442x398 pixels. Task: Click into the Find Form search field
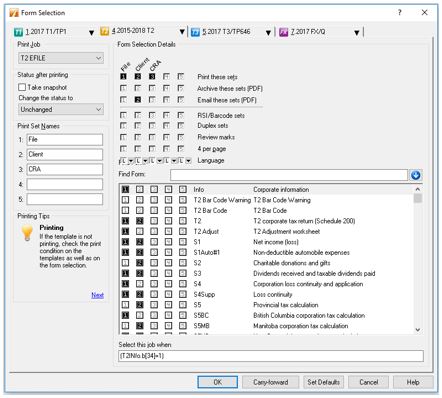tap(289, 175)
